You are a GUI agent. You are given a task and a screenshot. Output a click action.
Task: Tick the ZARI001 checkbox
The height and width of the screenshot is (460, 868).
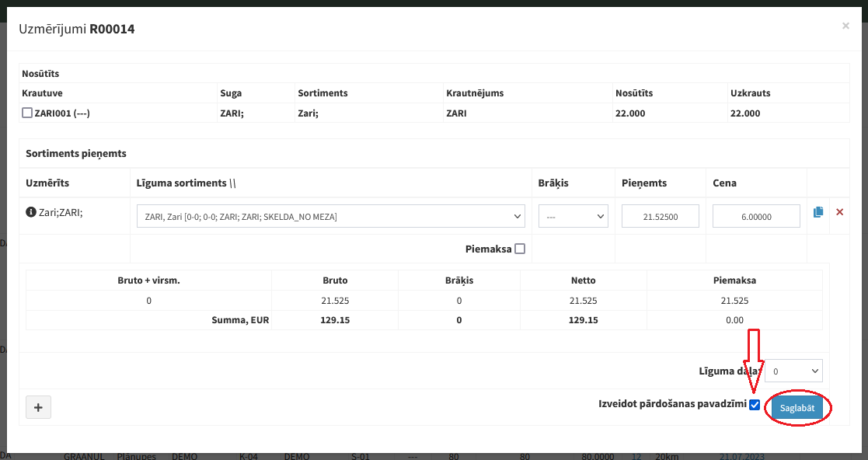(x=27, y=113)
